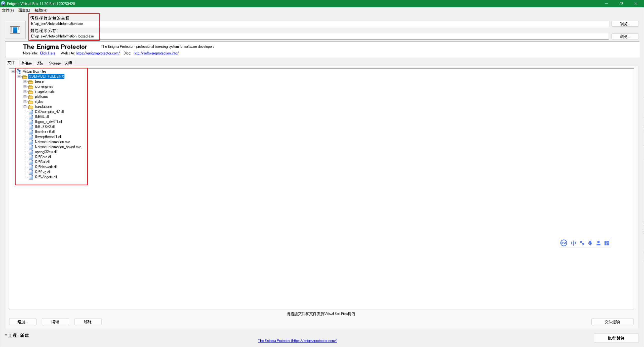The height and width of the screenshot is (347, 644).
Task: Collapse the Virtual Box Files root node
Action: click(x=13, y=71)
